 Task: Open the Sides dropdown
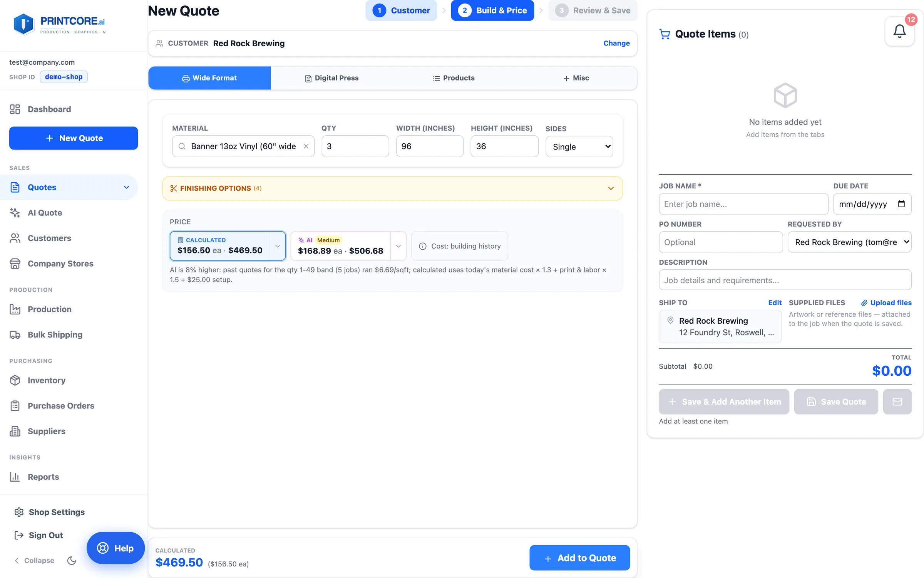(x=579, y=146)
